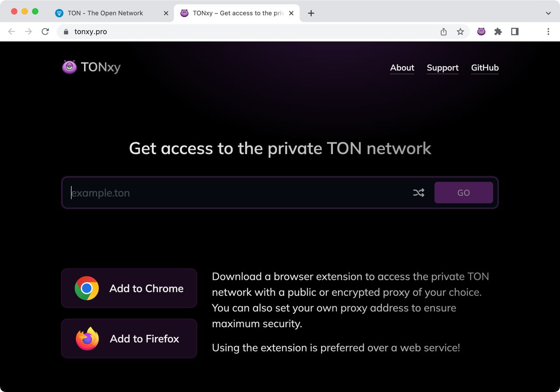Switch to TON - The Open Network tab

[105, 13]
